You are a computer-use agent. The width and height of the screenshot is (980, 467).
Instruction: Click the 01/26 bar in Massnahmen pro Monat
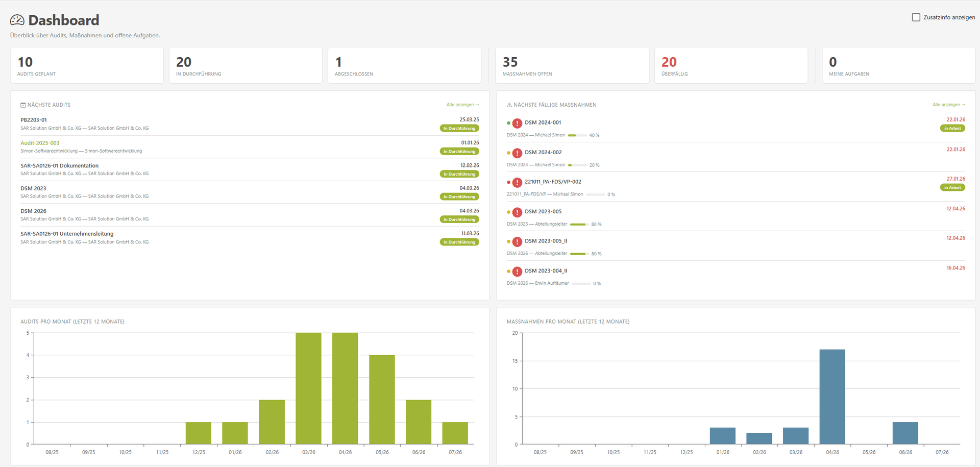click(723, 436)
